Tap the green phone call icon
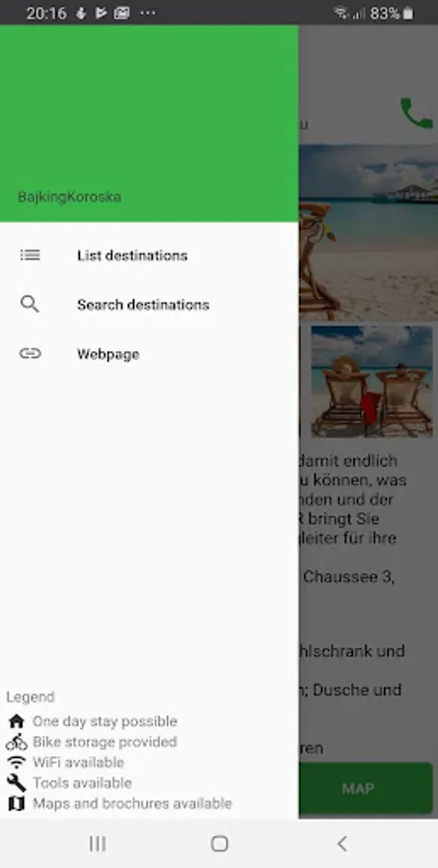Screen dimensions: 438x868 point(417,114)
